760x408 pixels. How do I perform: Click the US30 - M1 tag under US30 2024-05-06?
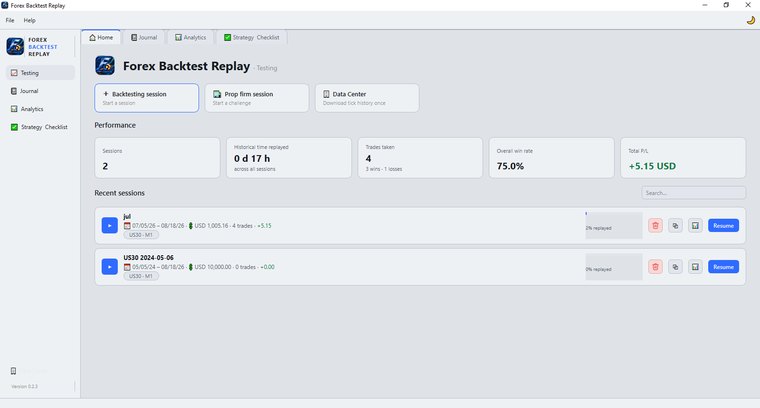click(141, 276)
